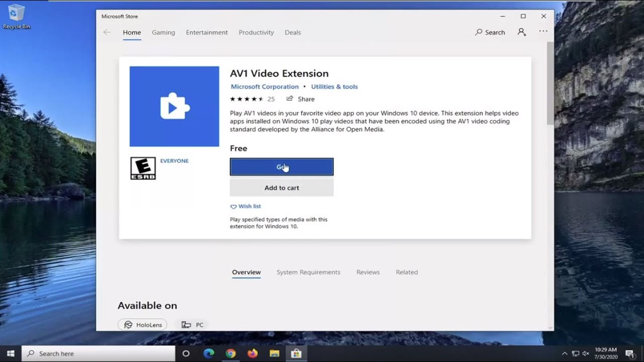Click the Store window vertical scrollbar
The width and height of the screenshot is (644, 362).
[550, 83]
